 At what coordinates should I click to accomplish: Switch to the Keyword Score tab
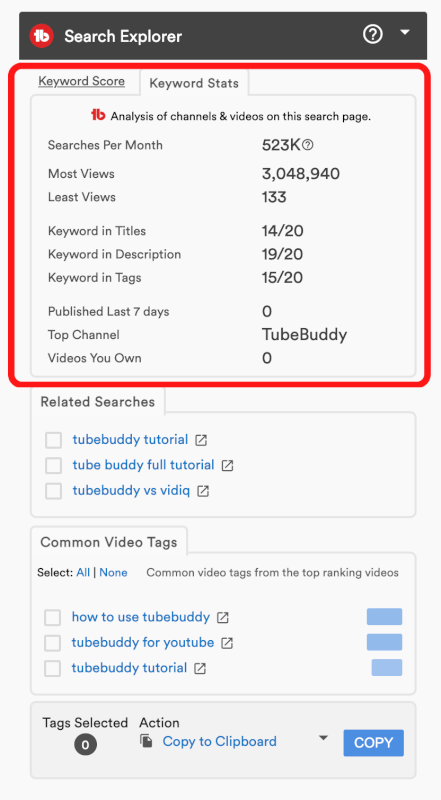click(x=82, y=82)
